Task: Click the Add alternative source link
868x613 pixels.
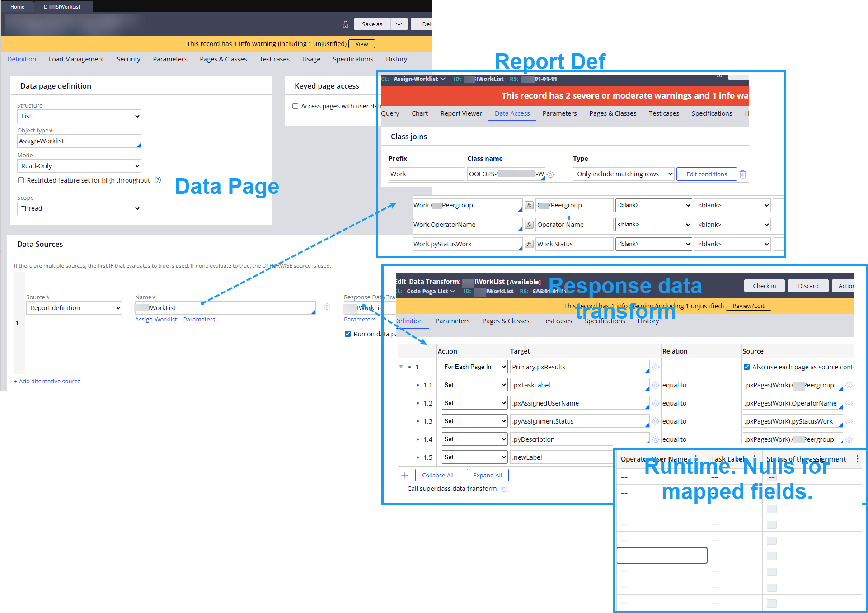Action: (47, 381)
